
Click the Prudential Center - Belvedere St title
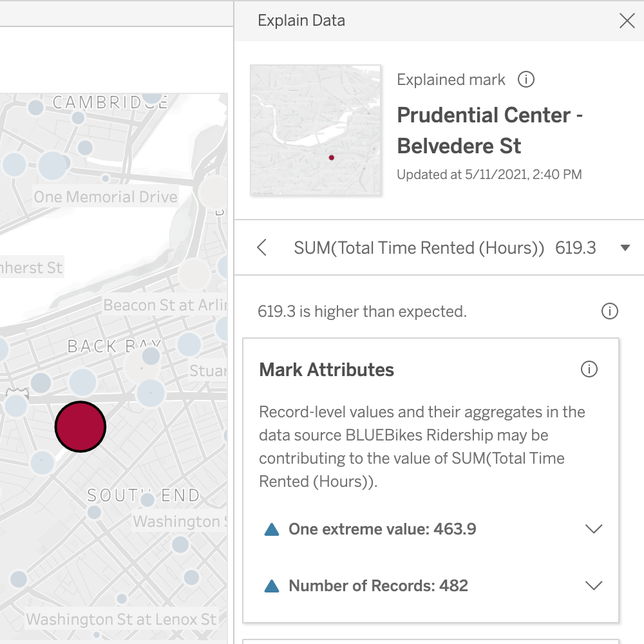[x=489, y=130]
